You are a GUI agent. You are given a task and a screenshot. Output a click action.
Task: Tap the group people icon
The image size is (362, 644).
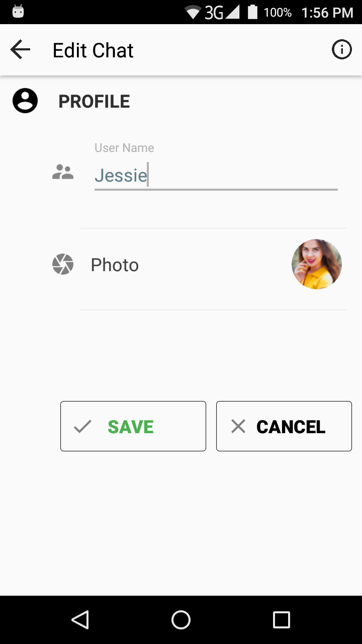(63, 173)
